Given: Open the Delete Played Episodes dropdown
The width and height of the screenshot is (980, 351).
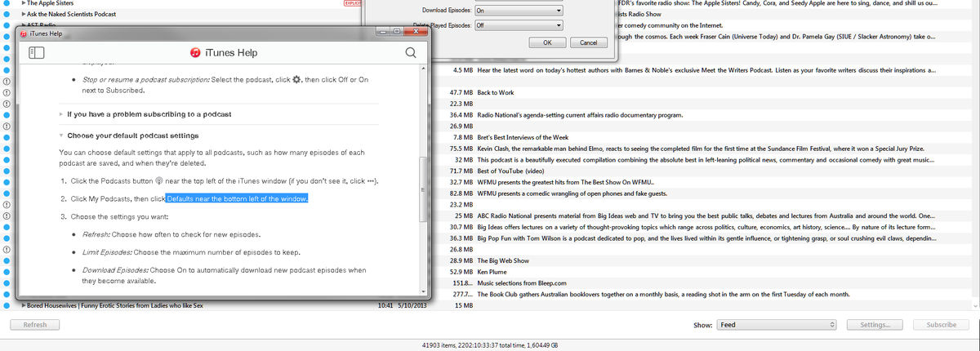Looking at the screenshot, I should 519,25.
